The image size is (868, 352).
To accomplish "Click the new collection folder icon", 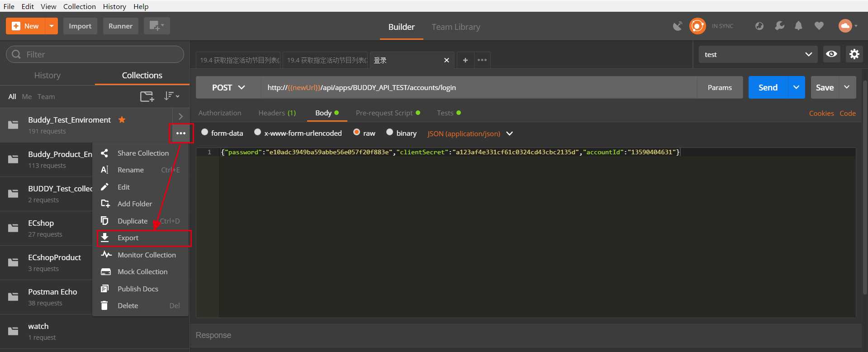I will (147, 96).
